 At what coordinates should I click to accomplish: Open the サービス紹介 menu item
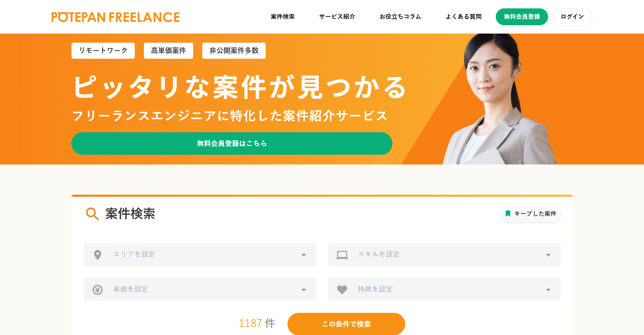pyautogui.click(x=337, y=16)
